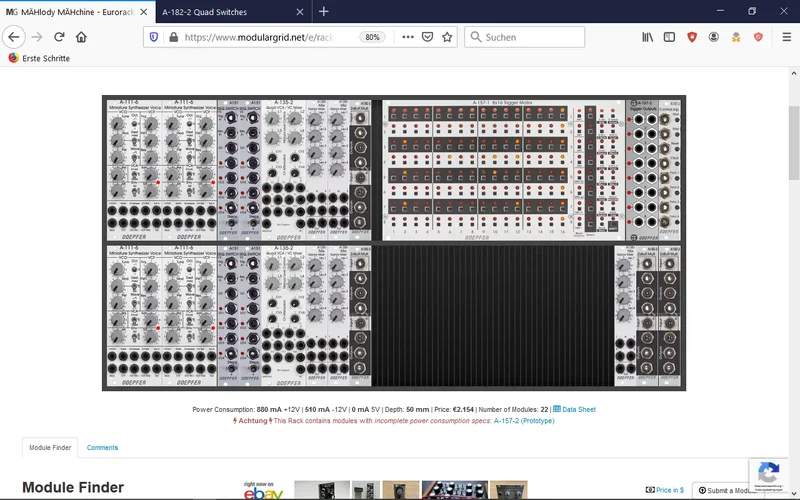Image resolution: width=800 pixels, height=500 pixels.
Task: Open the rightmost eBay listing thumbnail
Action: pyautogui.click(x=509, y=490)
